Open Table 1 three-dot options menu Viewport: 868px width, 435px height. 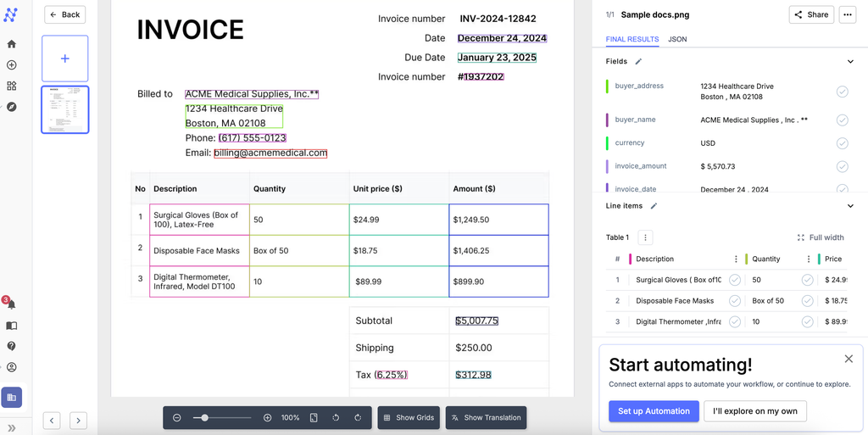(645, 238)
